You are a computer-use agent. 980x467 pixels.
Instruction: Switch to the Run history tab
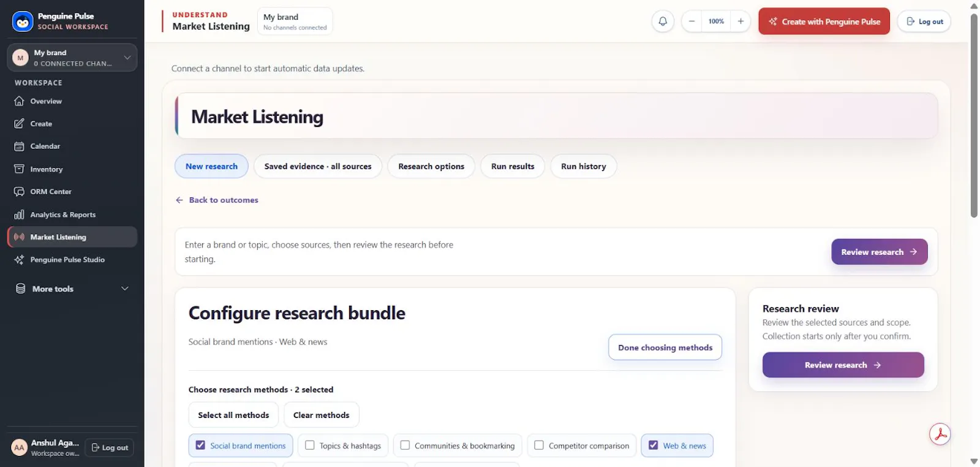point(584,166)
